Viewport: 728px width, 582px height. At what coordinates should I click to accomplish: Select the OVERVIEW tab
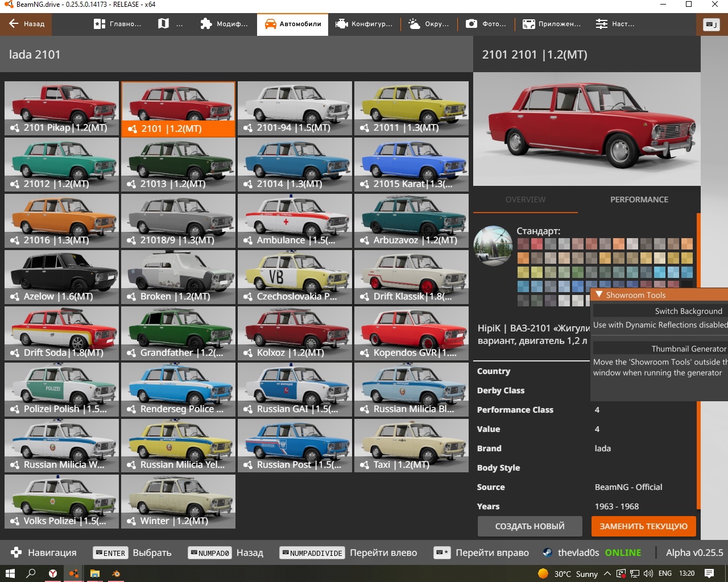pos(525,199)
